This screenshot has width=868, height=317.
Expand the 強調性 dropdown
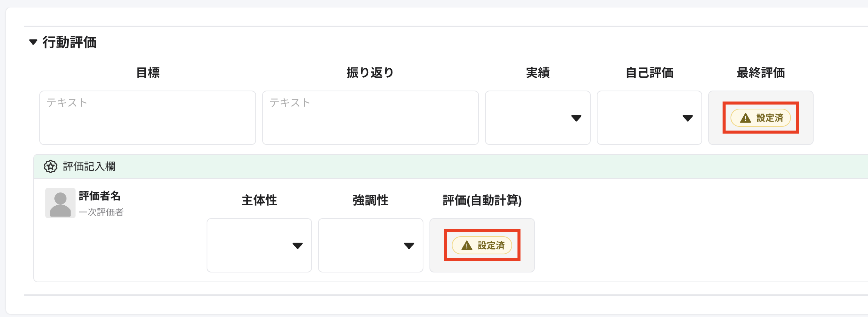click(x=371, y=245)
